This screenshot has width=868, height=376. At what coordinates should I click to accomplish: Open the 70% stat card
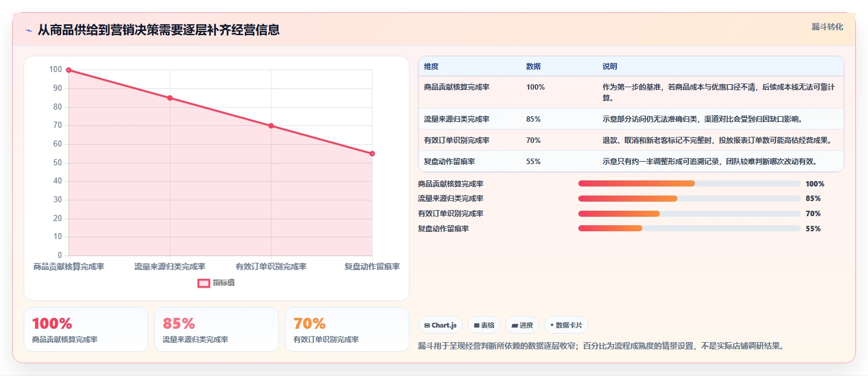coord(347,329)
